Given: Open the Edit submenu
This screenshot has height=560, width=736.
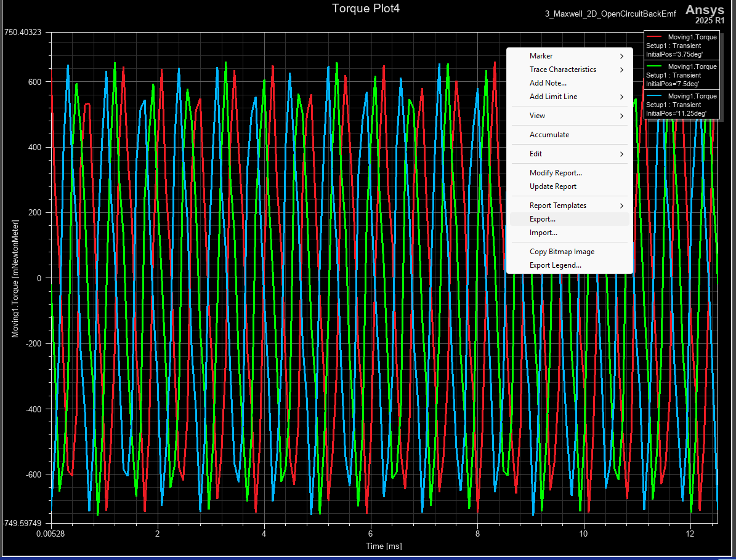Looking at the screenshot, I should (536, 154).
